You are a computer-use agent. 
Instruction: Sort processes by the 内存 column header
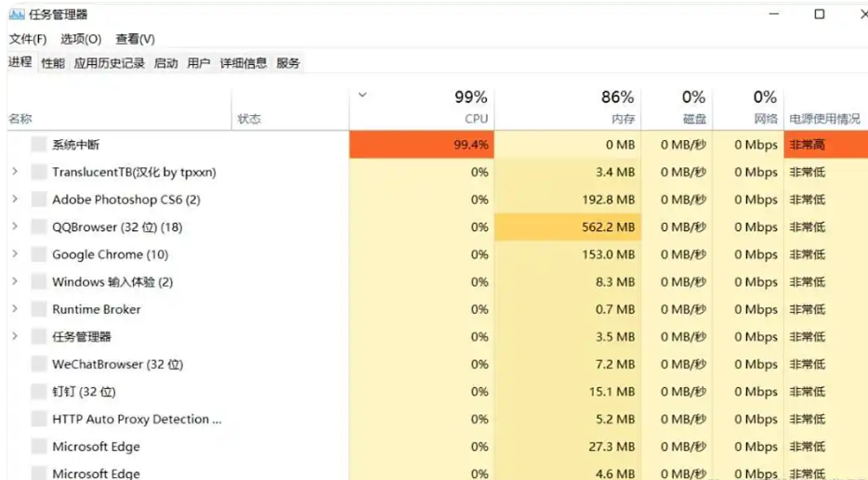(568, 108)
